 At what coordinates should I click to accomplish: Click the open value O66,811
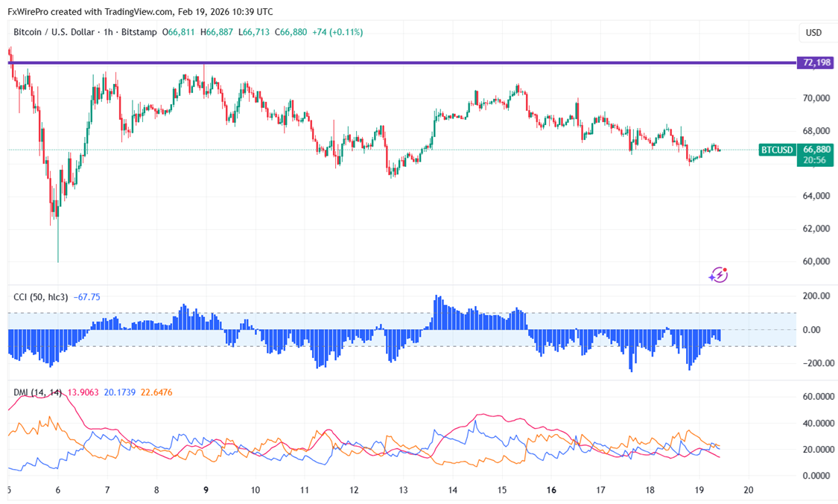179,32
